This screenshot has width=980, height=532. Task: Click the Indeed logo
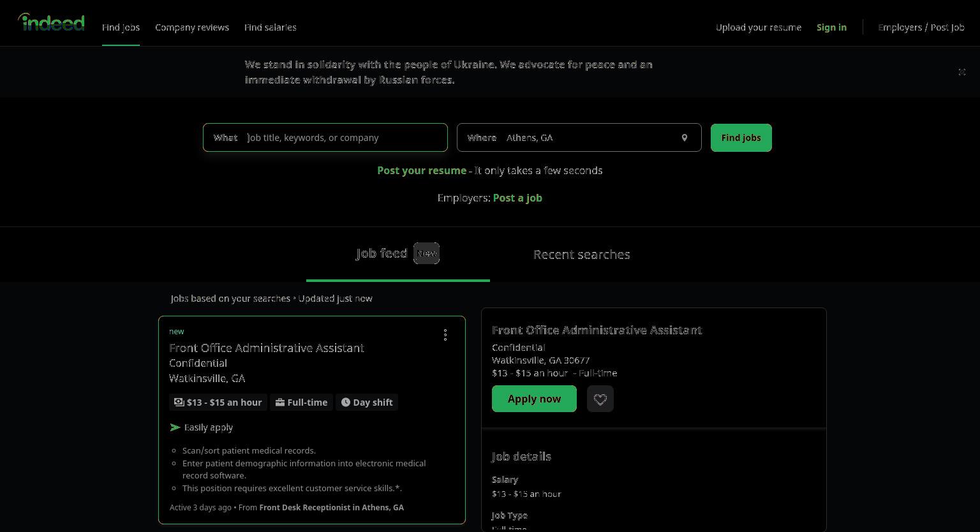[x=51, y=22]
